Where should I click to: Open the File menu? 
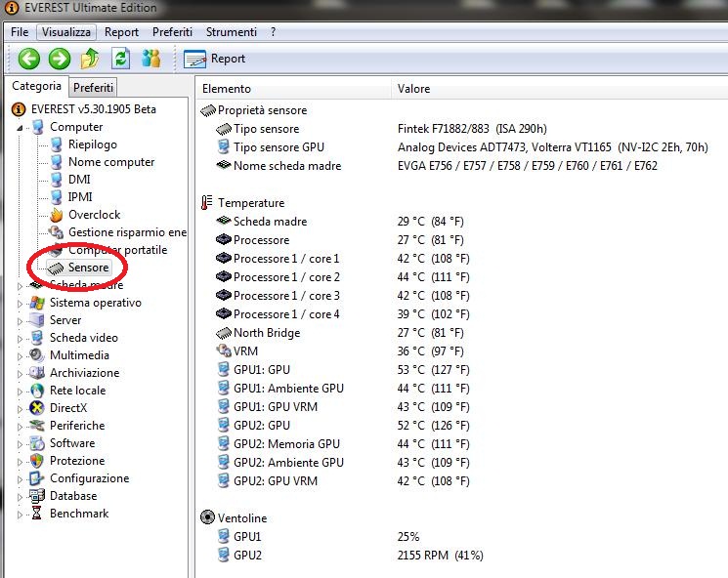tap(20, 32)
